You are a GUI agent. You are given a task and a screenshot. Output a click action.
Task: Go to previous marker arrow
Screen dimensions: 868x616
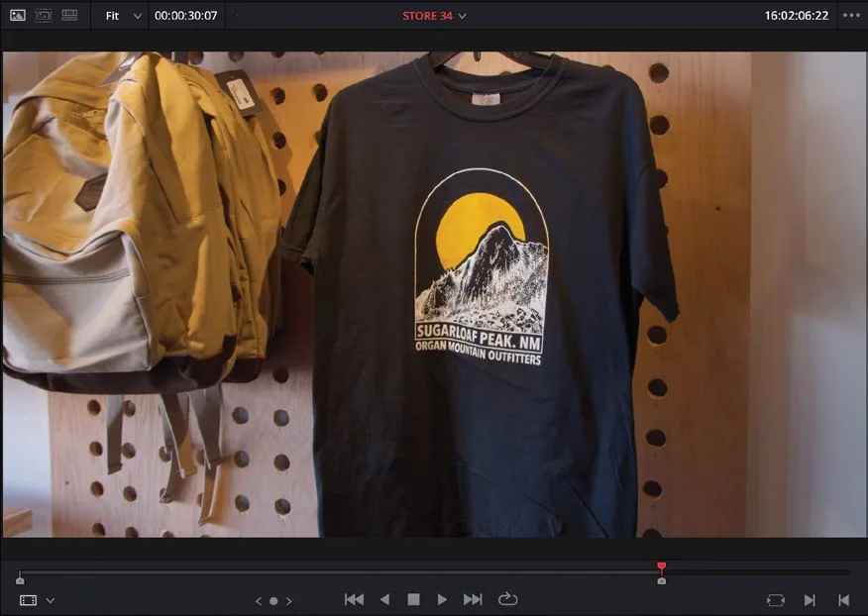259,600
